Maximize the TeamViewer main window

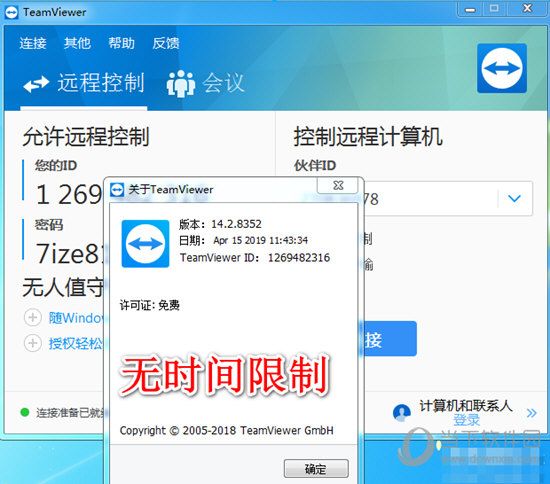(x=494, y=9)
